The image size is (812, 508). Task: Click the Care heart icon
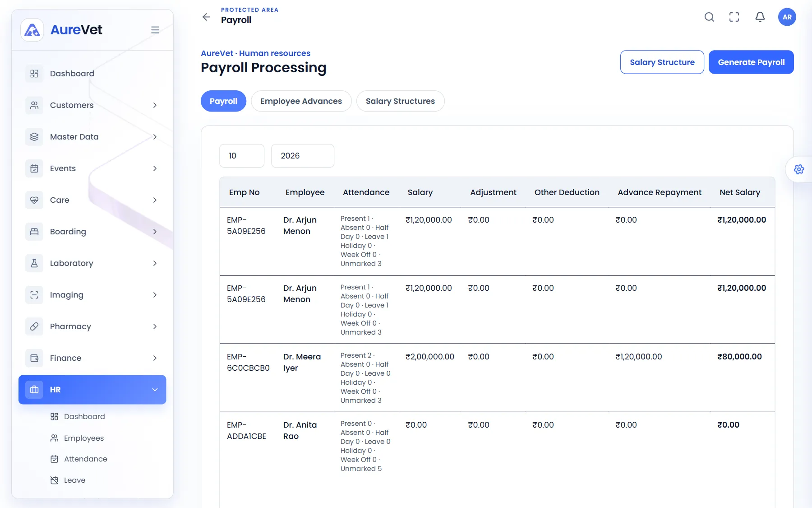[x=34, y=200]
